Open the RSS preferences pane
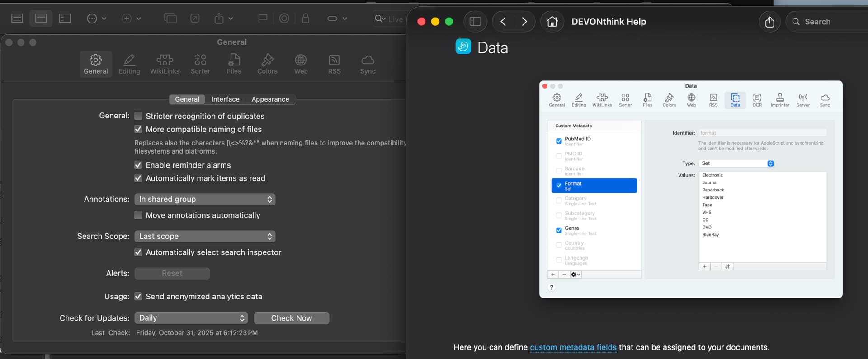Screen dimensions: 868x359 (334, 64)
